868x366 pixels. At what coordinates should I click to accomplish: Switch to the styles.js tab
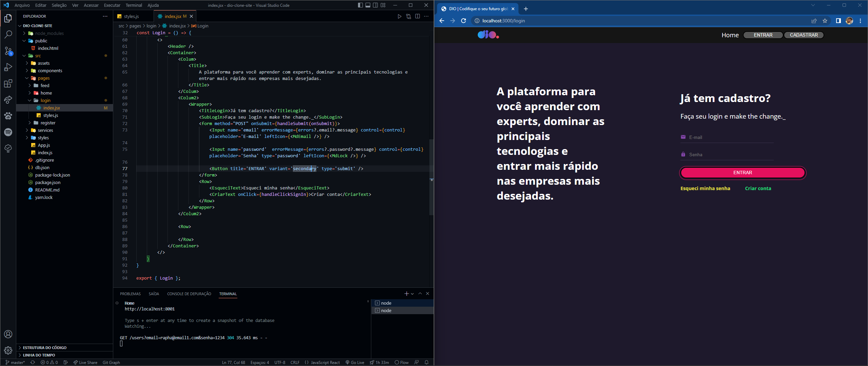[131, 16]
